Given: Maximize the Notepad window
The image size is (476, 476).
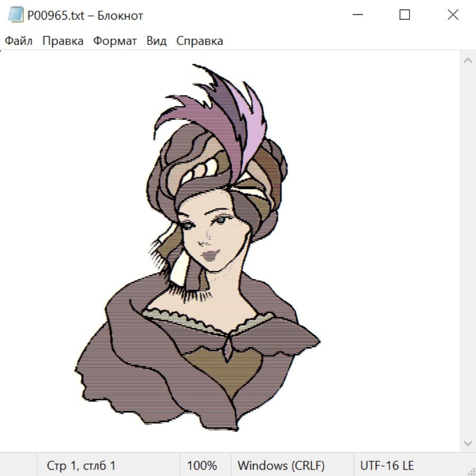Looking at the screenshot, I should [x=405, y=15].
